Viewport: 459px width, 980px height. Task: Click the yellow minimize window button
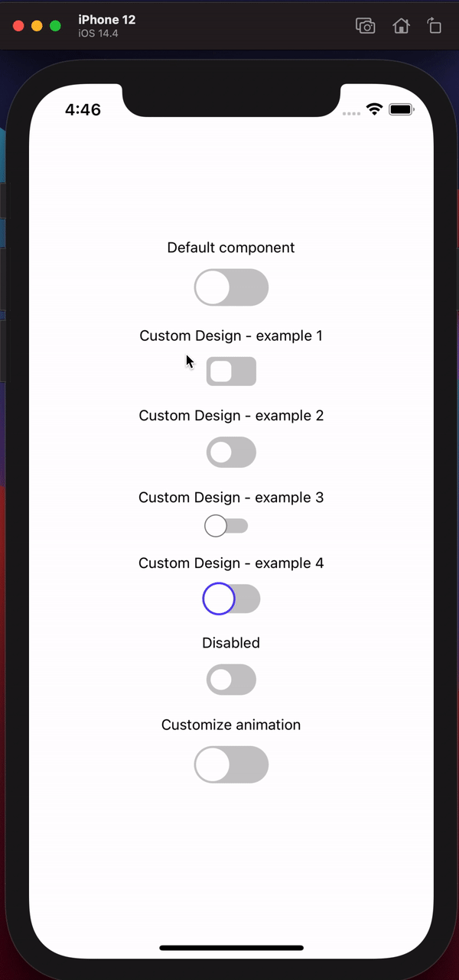tap(36, 25)
